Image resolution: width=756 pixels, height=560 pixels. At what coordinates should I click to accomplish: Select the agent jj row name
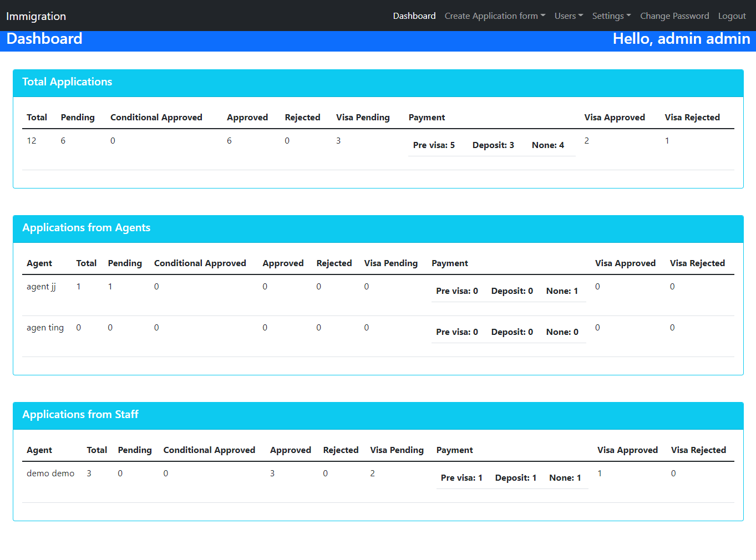[42, 287]
